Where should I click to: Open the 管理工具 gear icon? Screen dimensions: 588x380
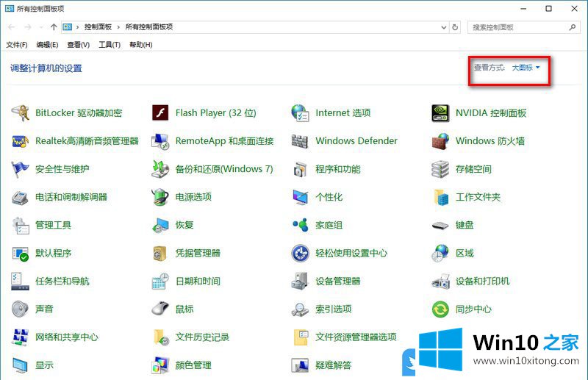tap(21, 225)
